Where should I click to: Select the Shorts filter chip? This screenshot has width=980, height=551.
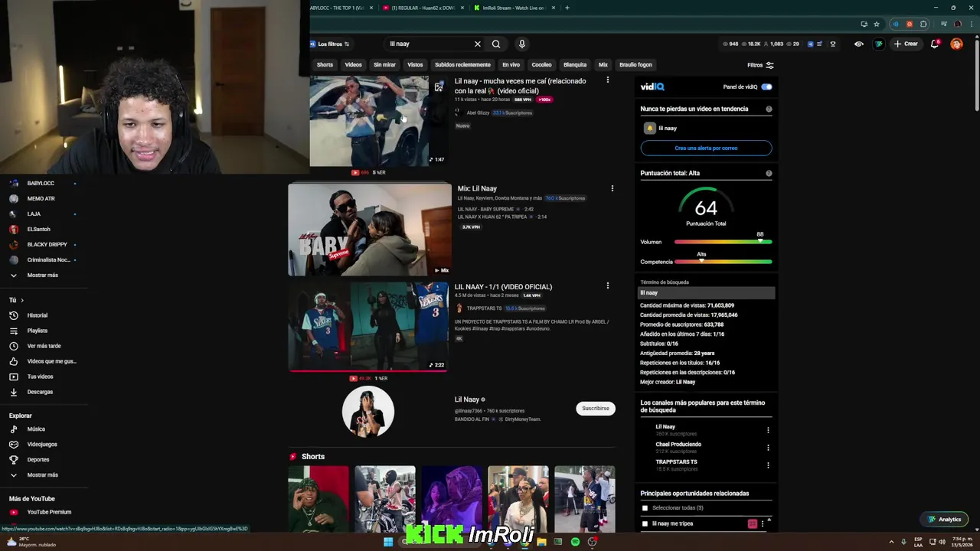point(325,65)
